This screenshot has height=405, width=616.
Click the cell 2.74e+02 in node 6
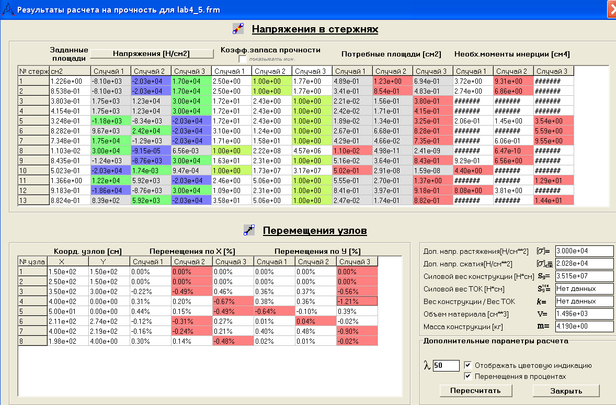click(x=109, y=321)
